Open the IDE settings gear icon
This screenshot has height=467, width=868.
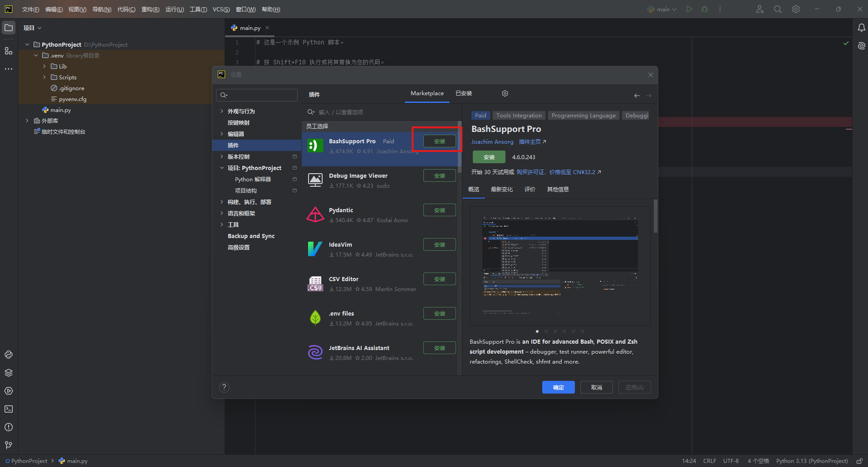click(796, 9)
